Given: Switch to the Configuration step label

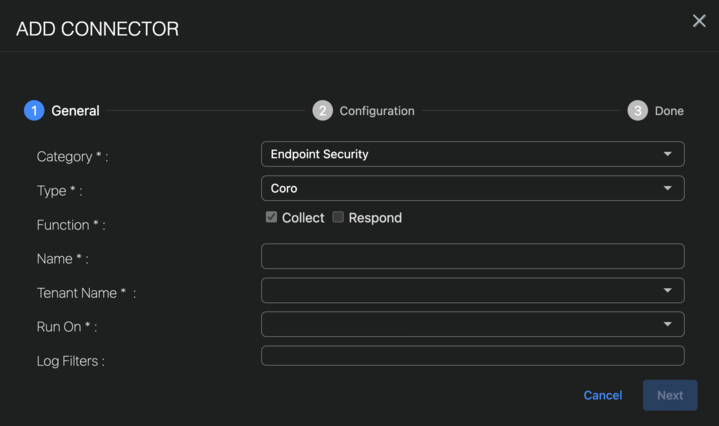Looking at the screenshot, I should pos(377,111).
